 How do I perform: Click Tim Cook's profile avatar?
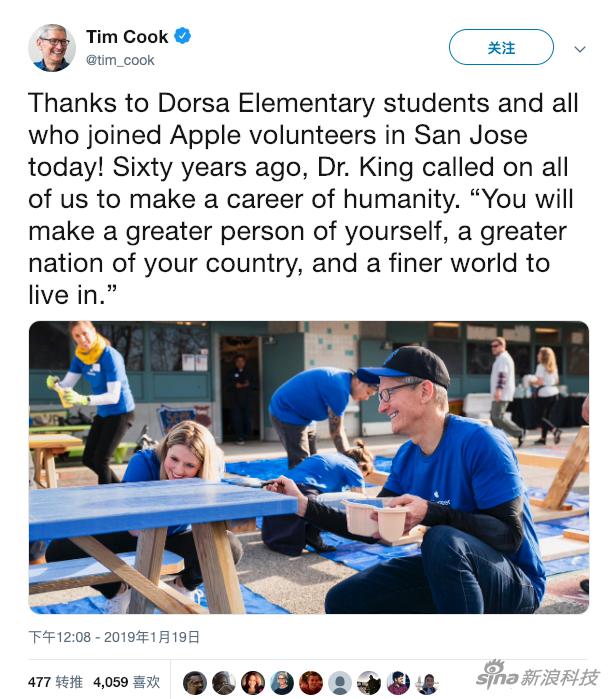52,48
